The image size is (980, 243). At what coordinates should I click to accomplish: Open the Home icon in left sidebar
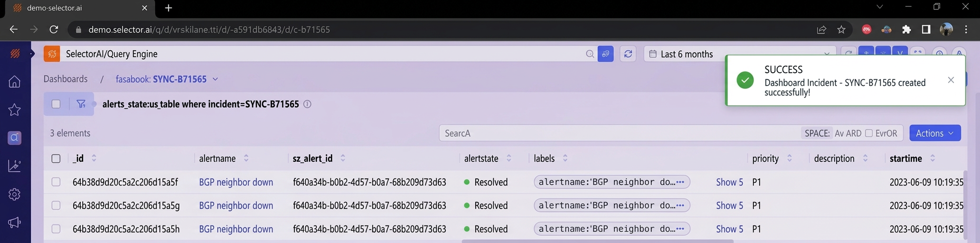pos(14,82)
